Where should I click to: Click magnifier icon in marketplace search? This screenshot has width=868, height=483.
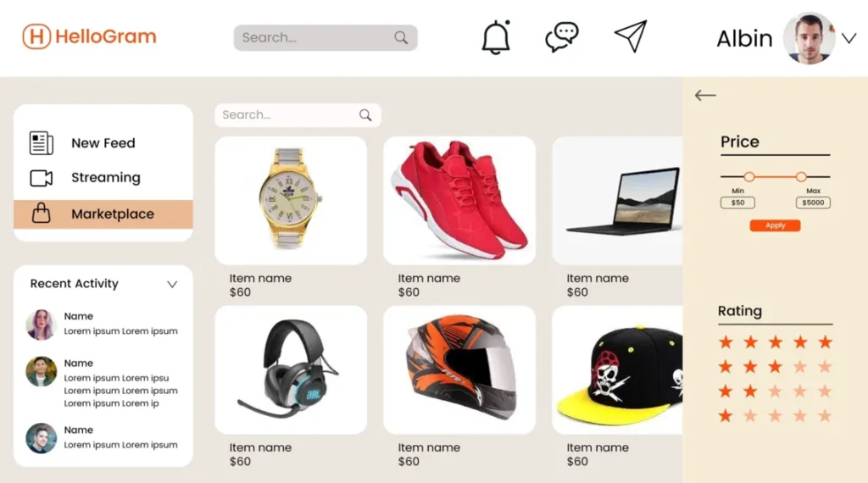[365, 115]
